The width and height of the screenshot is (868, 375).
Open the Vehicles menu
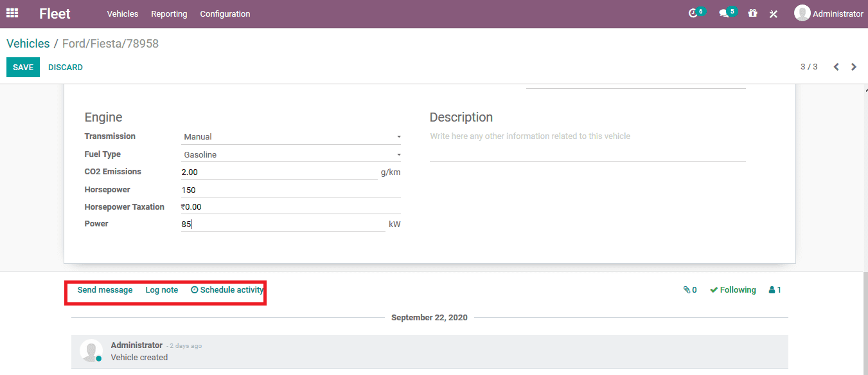coord(123,14)
